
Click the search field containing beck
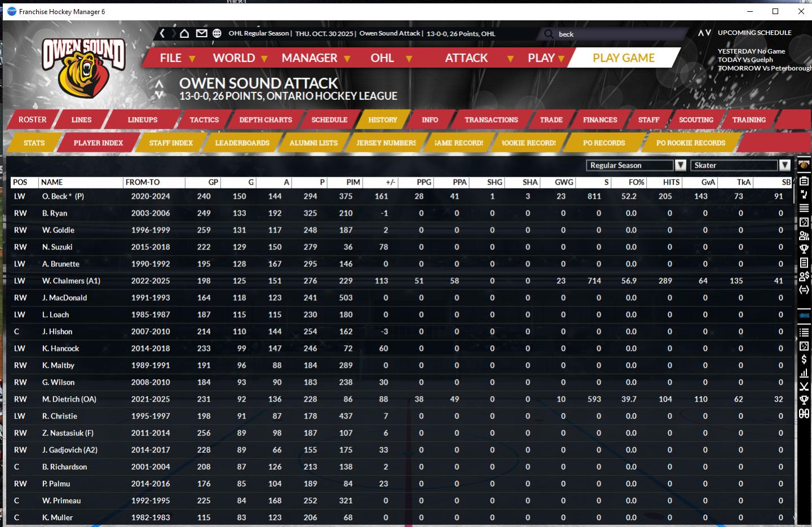615,34
